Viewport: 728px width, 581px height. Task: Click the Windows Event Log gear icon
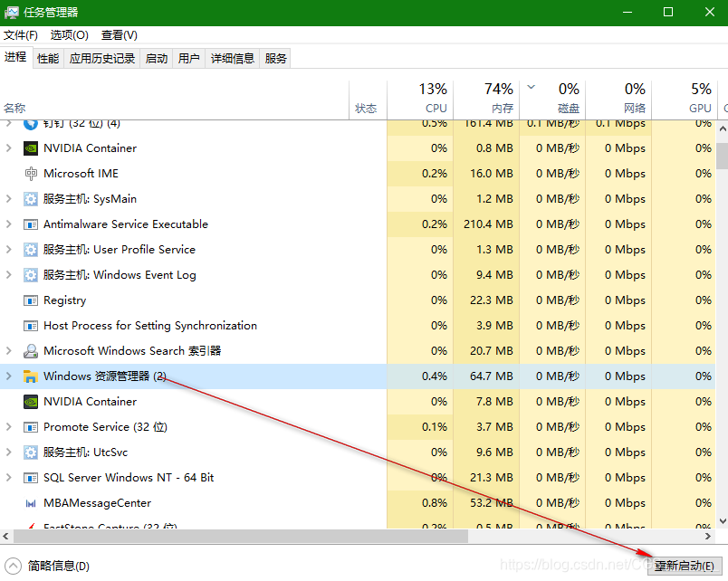click(x=31, y=275)
